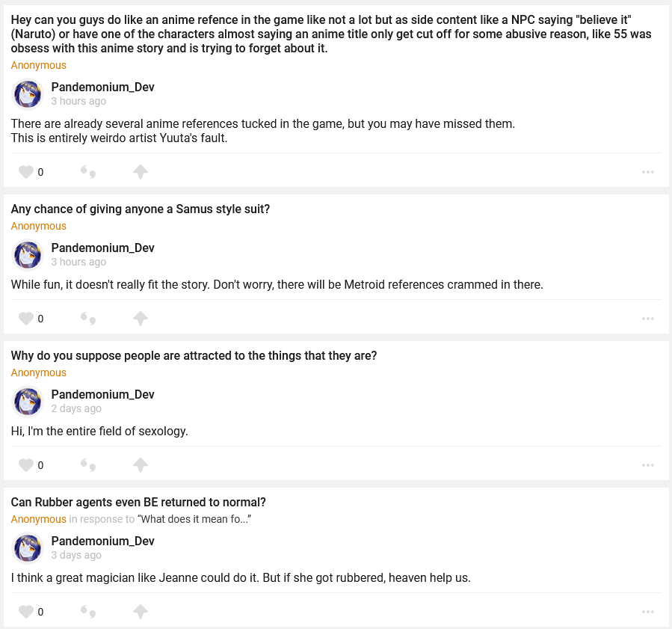The image size is (672, 629).
Task: Click quote icon on sexology post
Action: click(x=88, y=465)
